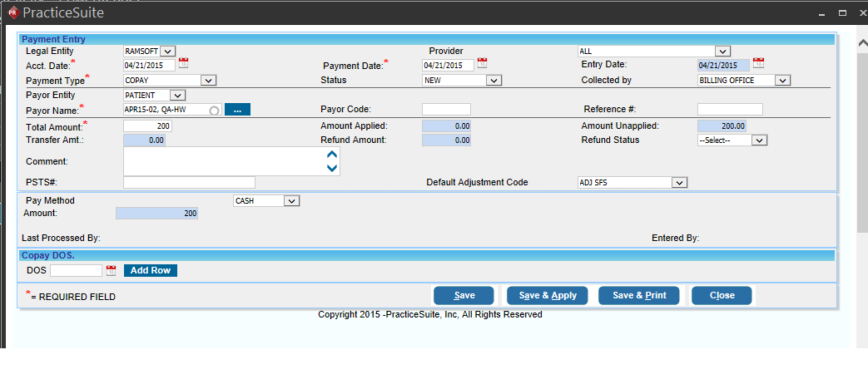Click the Last Processed By label
This screenshot has width=868, height=384.
click(x=61, y=239)
